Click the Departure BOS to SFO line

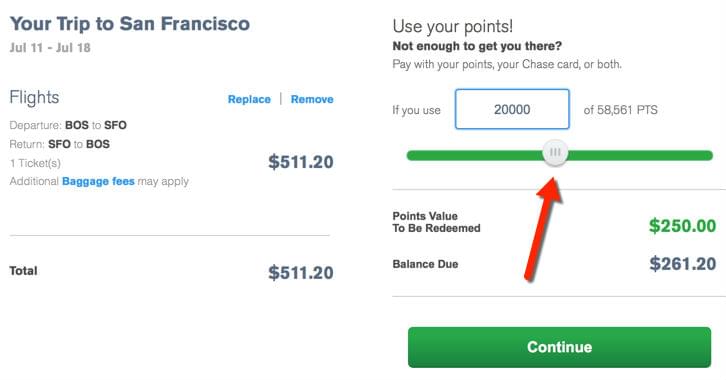[x=68, y=125]
